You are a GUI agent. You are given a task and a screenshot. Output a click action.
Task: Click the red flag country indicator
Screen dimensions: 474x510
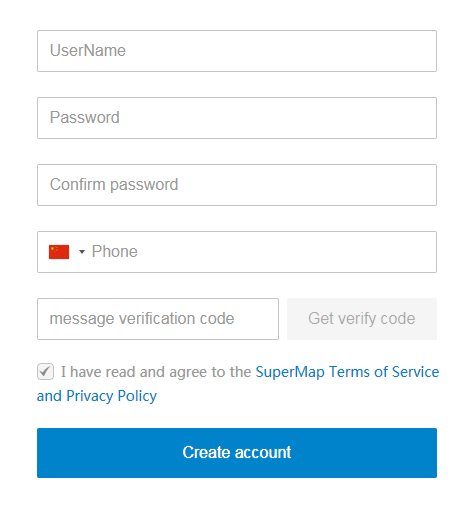point(59,252)
